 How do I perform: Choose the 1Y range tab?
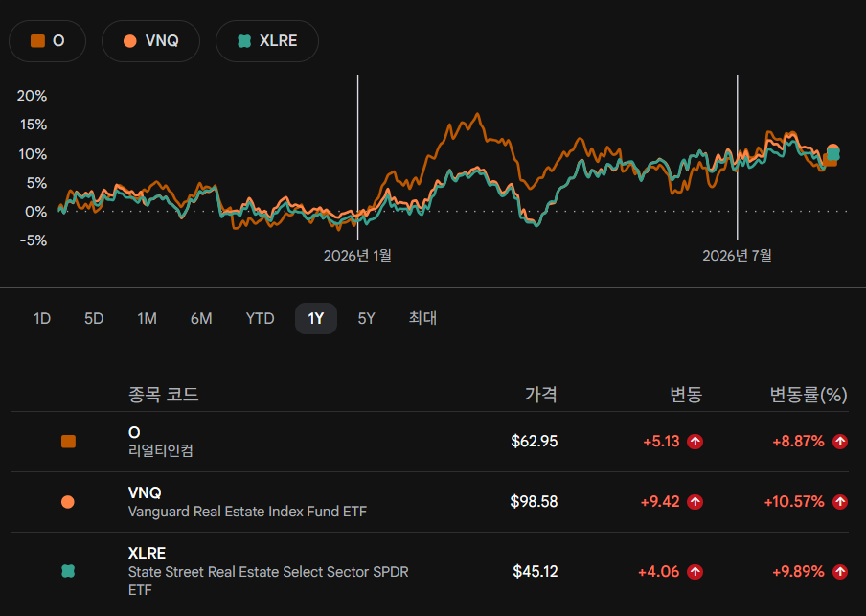316,318
